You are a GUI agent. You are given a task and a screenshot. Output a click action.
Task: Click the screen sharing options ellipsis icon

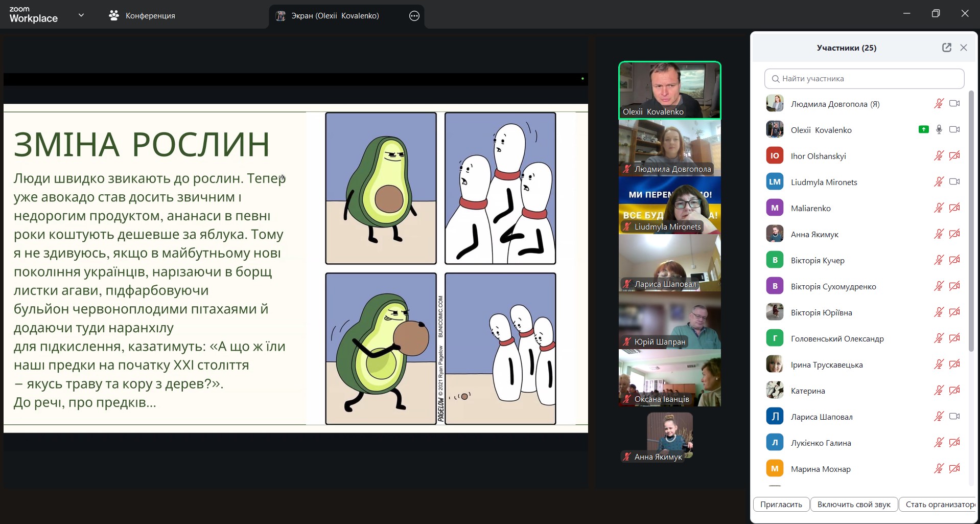414,16
